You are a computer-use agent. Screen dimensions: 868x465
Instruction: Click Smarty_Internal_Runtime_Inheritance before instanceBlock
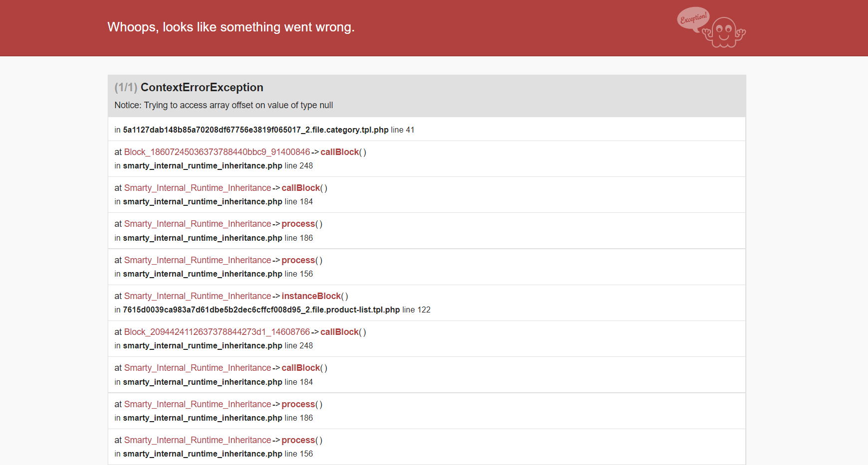[198, 296]
